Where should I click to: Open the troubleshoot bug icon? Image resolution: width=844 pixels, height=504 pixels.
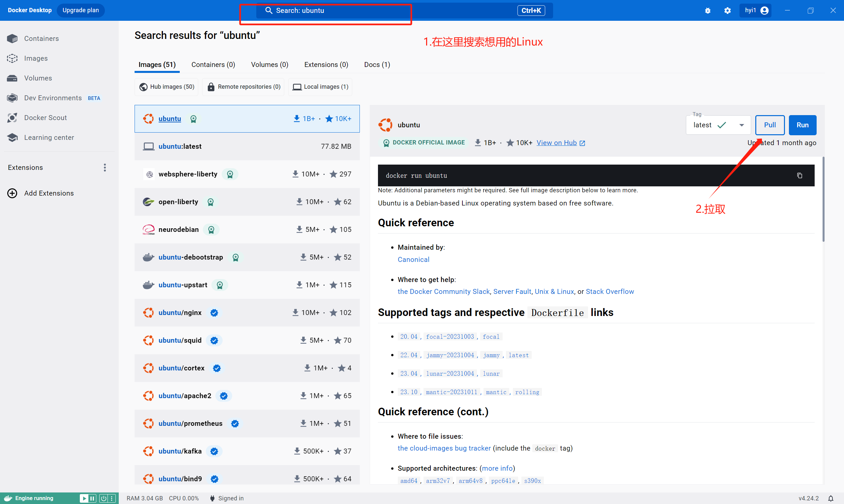707,11
